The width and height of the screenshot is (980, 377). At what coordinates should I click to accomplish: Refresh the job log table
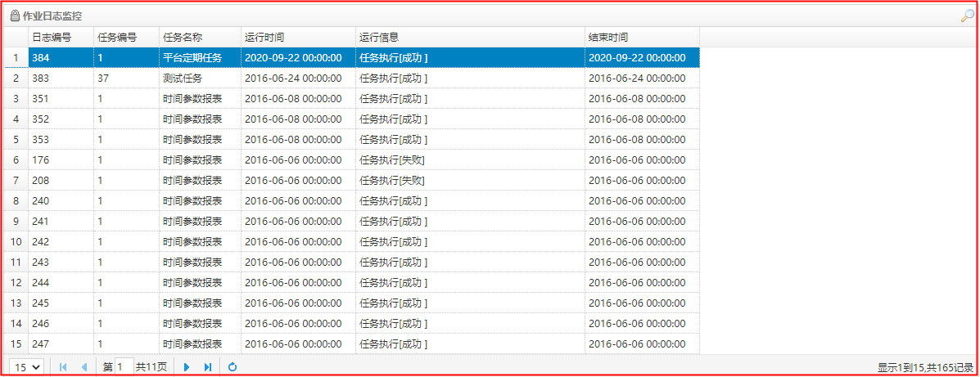(233, 367)
